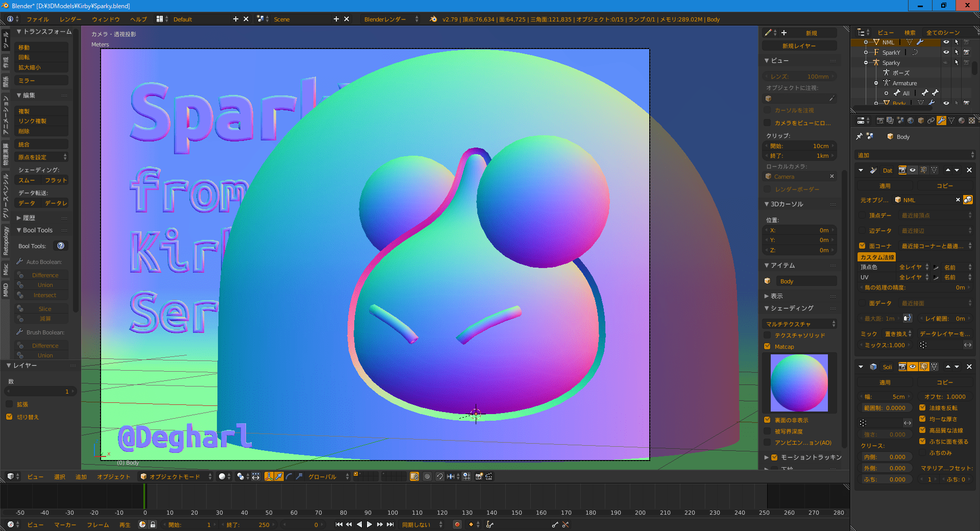Click the ミックス 1.000 slider
980x531 pixels.
click(885, 345)
